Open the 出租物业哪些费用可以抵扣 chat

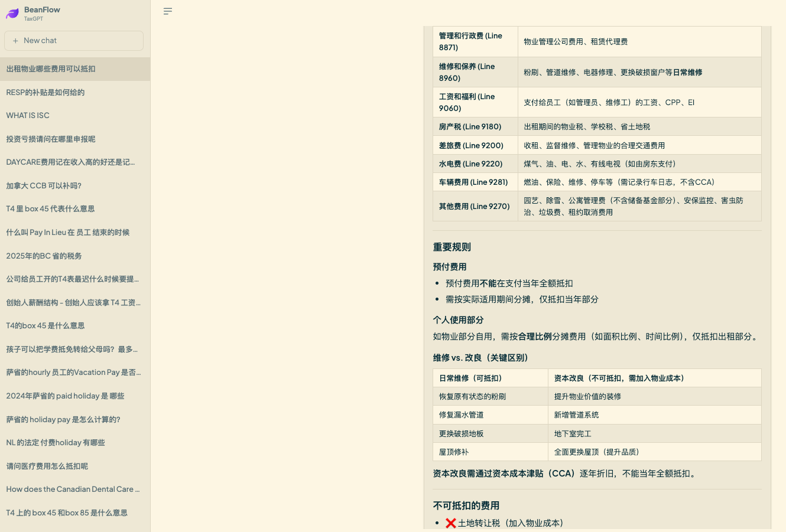pyautogui.click(x=51, y=69)
